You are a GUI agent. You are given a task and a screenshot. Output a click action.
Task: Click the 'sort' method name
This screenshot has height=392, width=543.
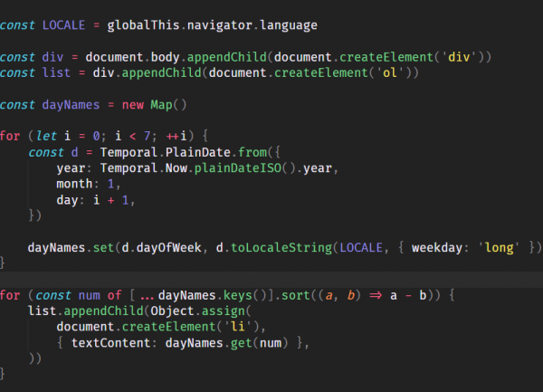click(295, 296)
